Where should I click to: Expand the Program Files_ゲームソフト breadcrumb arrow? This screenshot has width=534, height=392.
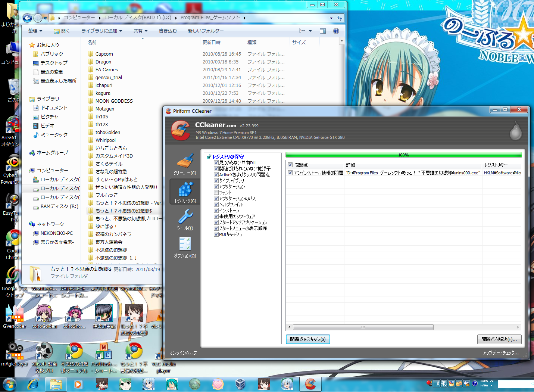(x=244, y=18)
